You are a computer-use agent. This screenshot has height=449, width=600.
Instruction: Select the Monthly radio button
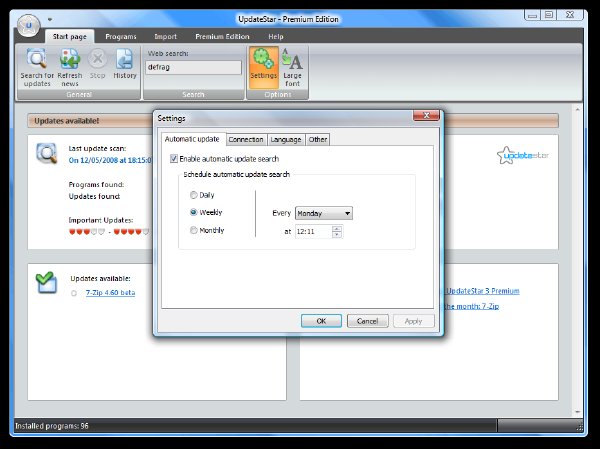[194, 230]
